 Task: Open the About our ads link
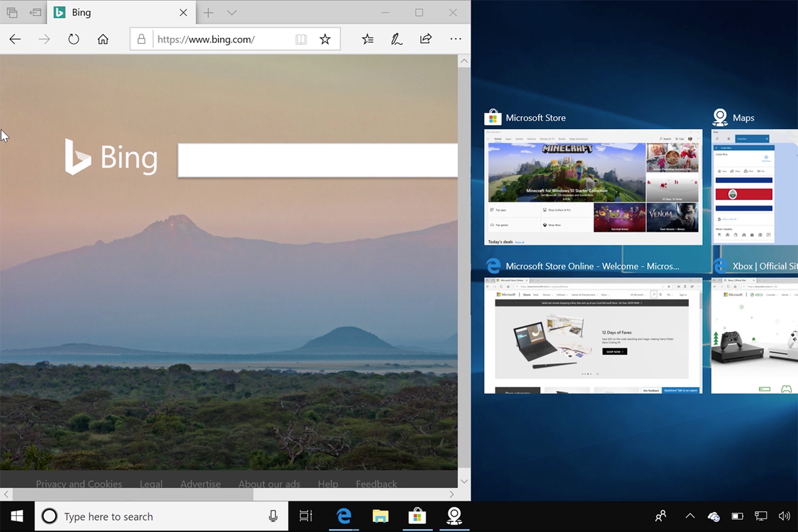pyautogui.click(x=269, y=484)
